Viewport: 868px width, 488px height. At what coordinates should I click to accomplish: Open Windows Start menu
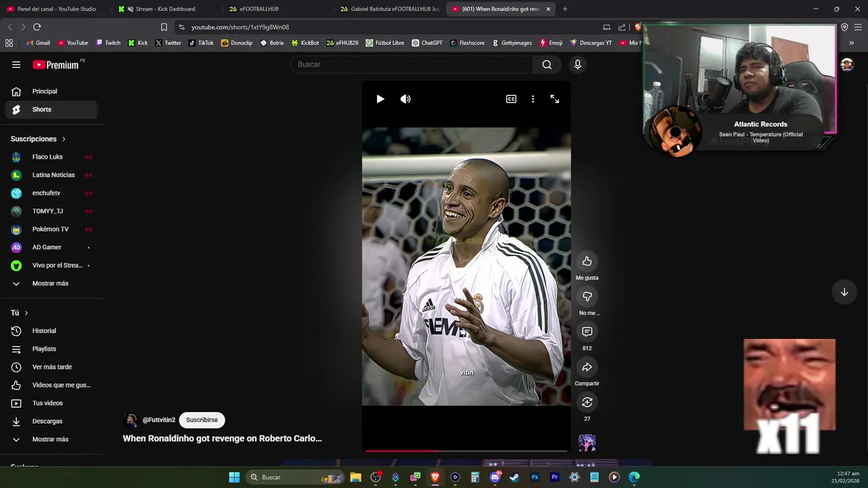(234, 477)
